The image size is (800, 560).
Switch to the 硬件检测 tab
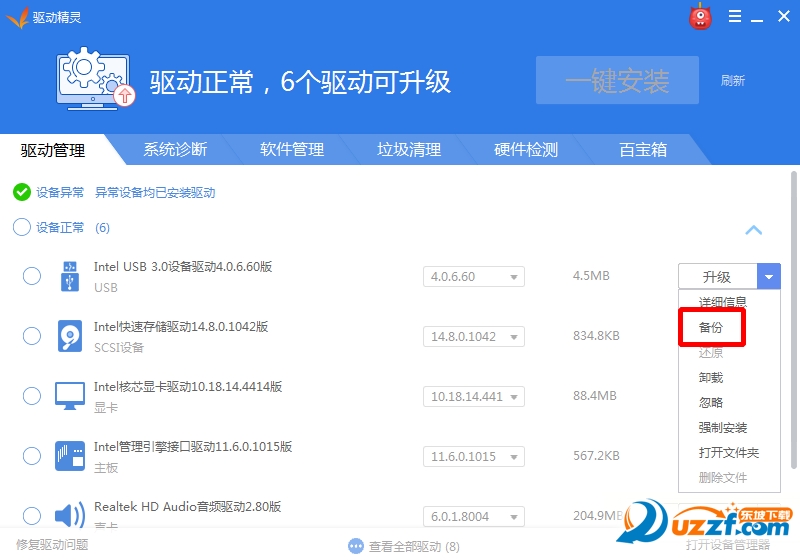[x=526, y=149]
